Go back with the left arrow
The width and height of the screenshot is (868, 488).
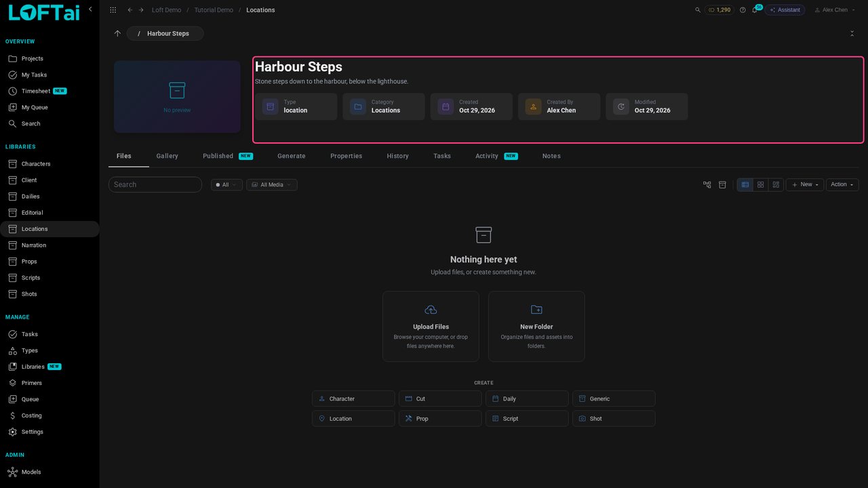tap(130, 10)
